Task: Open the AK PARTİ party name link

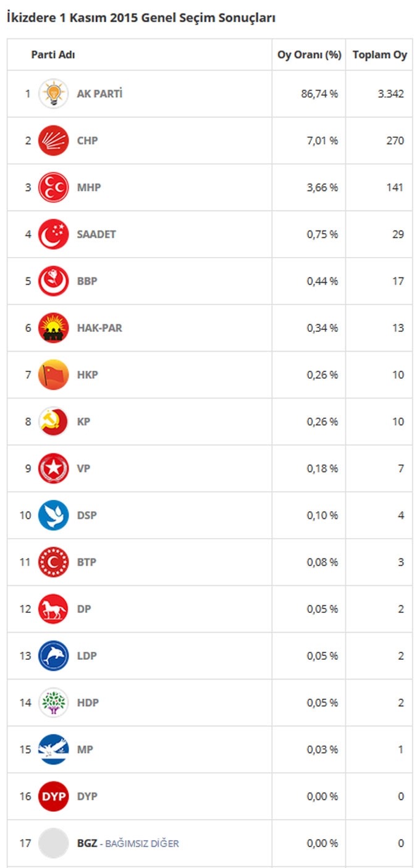Action: [x=99, y=94]
